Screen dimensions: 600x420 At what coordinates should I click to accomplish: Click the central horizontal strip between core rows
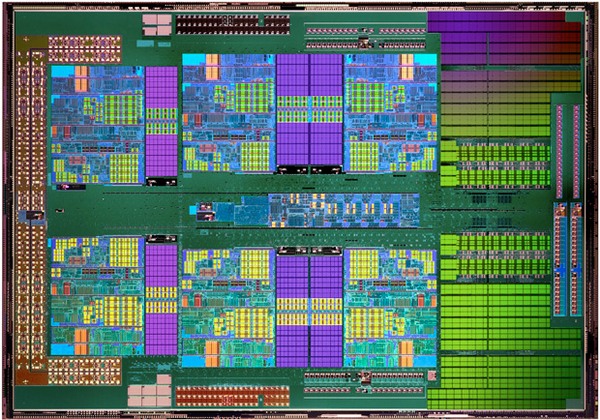click(x=290, y=210)
